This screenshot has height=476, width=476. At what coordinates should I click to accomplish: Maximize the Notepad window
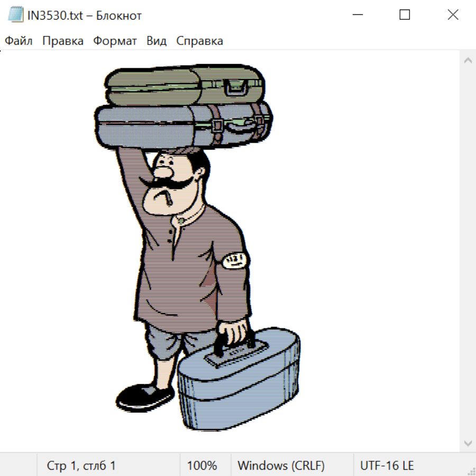405,15
